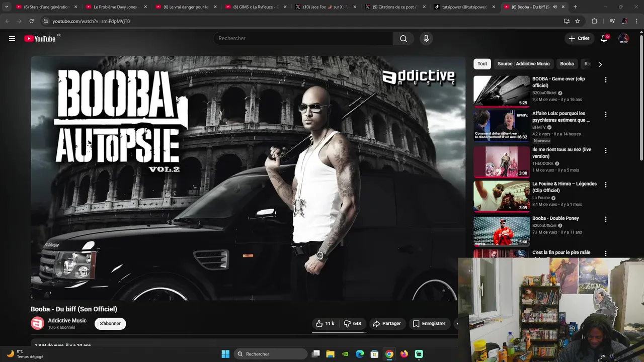Open Task View on taskbar

pyautogui.click(x=316, y=354)
